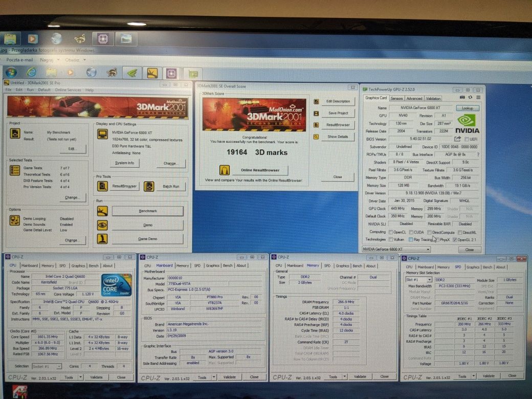Click the Part Number field in CPU-Z SPD

(455, 303)
